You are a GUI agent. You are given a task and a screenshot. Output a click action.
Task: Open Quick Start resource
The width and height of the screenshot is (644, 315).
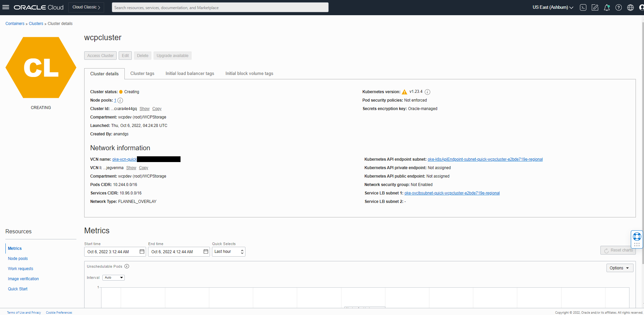coord(18,289)
